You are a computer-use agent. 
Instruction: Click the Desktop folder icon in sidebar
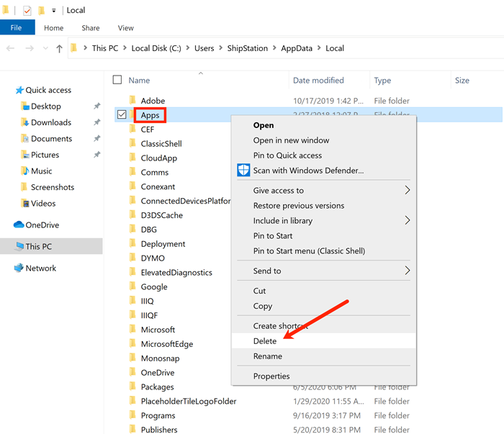25,107
